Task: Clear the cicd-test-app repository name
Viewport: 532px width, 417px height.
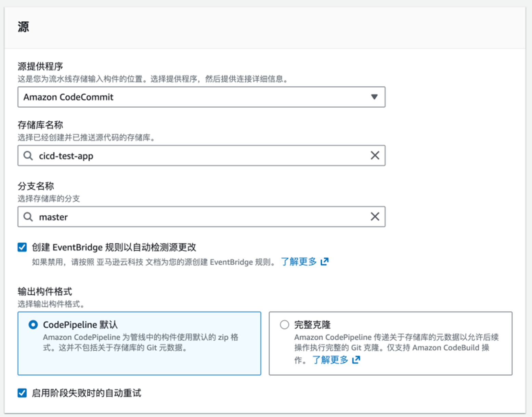Action: point(375,156)
